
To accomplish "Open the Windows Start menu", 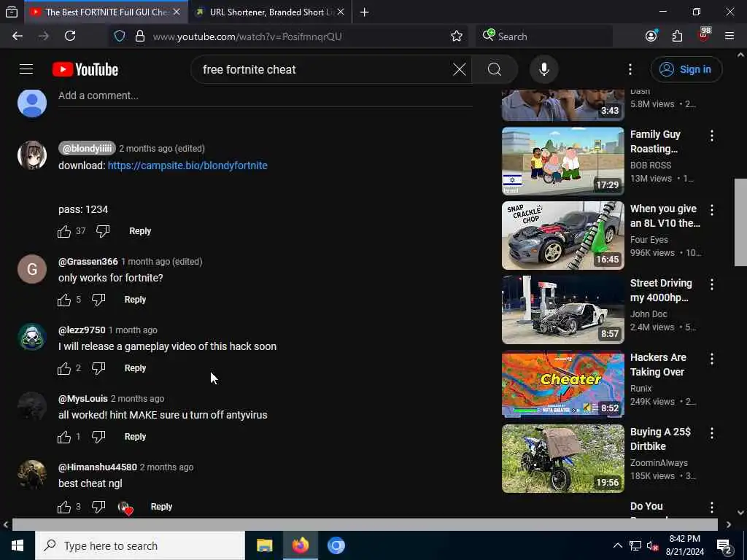I will pyautogui.click(x=18, y=545).
